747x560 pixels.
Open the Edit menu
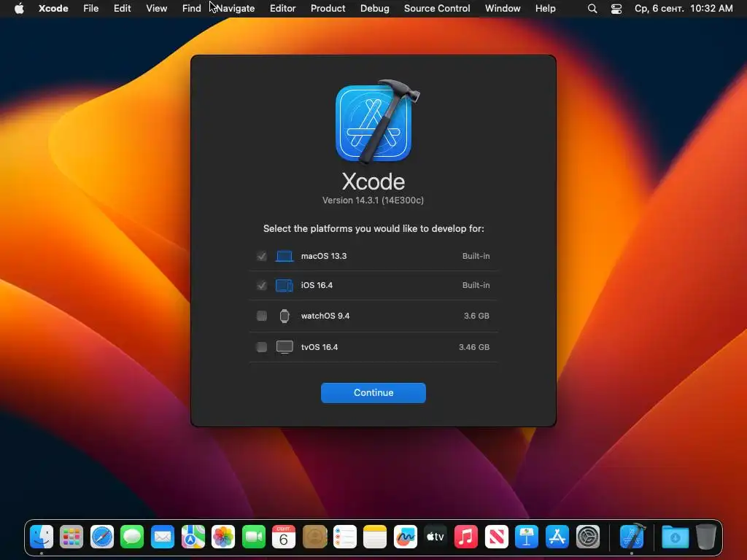pos(122,9)
